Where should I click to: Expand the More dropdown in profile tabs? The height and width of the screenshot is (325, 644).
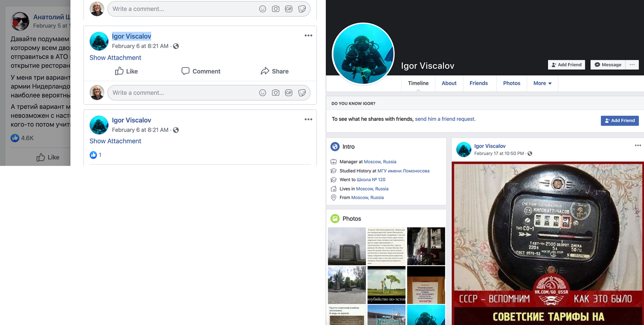(x=542, y=83)
